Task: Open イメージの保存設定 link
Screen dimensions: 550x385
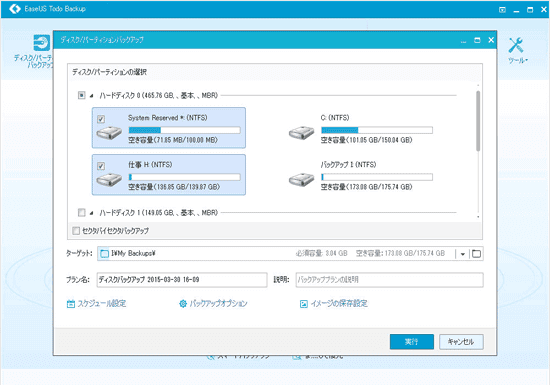Action: pyautogui.click(x=339, y=304)
